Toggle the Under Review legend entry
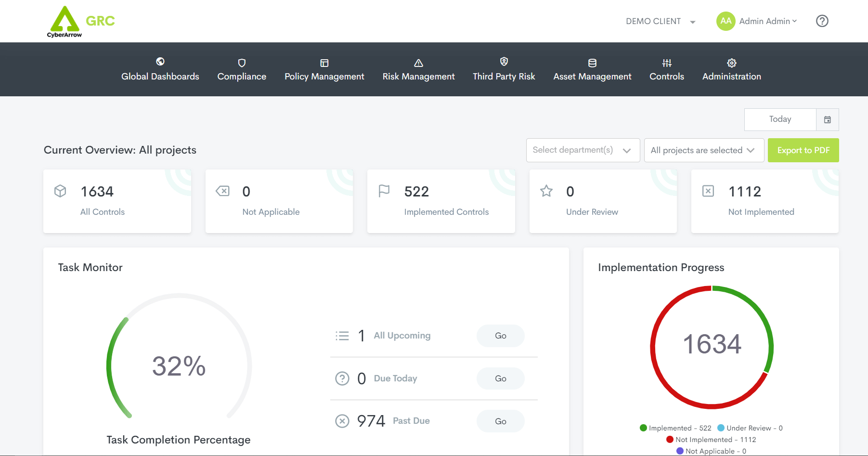Image resolution: width=868 pixels, height=456 pixels. click(750, 428)
